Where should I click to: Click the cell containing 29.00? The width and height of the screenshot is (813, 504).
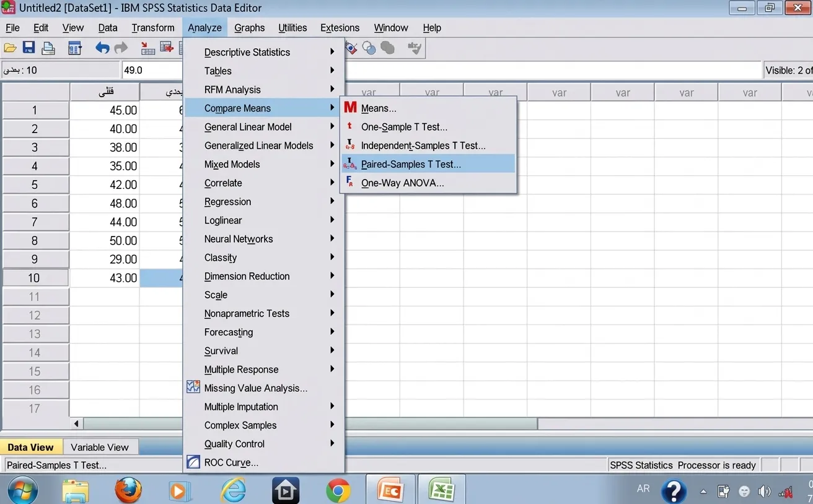tap(105, 259)
